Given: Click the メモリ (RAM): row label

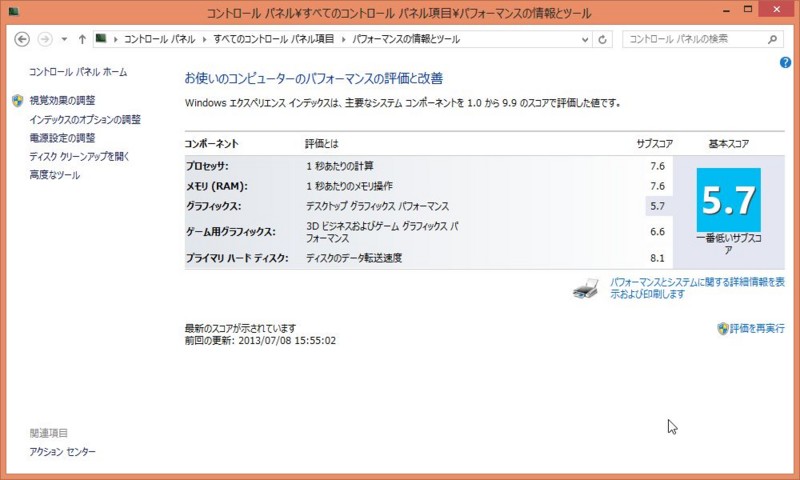Looking at the screenshot, I should coord(217,186).
